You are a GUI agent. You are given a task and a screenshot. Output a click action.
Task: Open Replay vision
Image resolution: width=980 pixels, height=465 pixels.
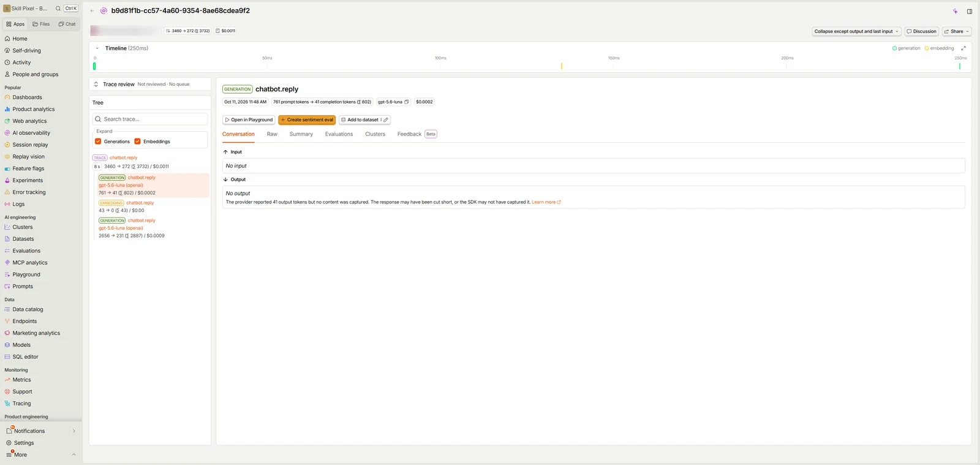click(28, 157)
